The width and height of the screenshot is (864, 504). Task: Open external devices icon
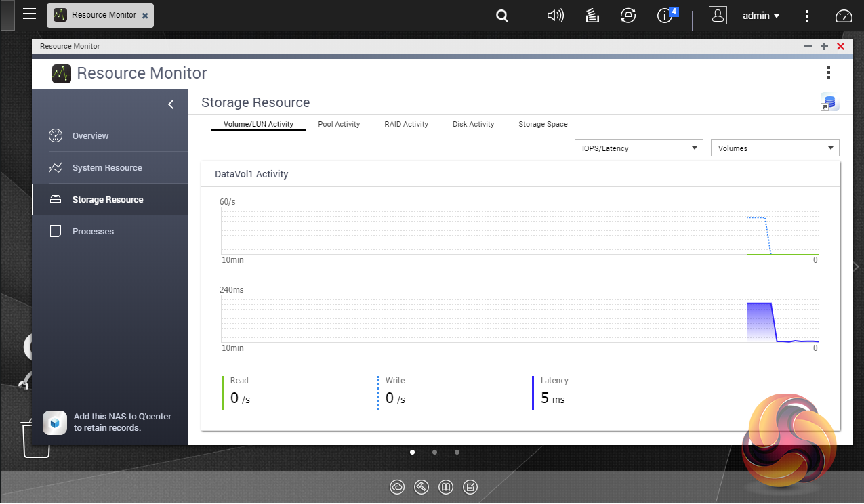click(628, 16)
